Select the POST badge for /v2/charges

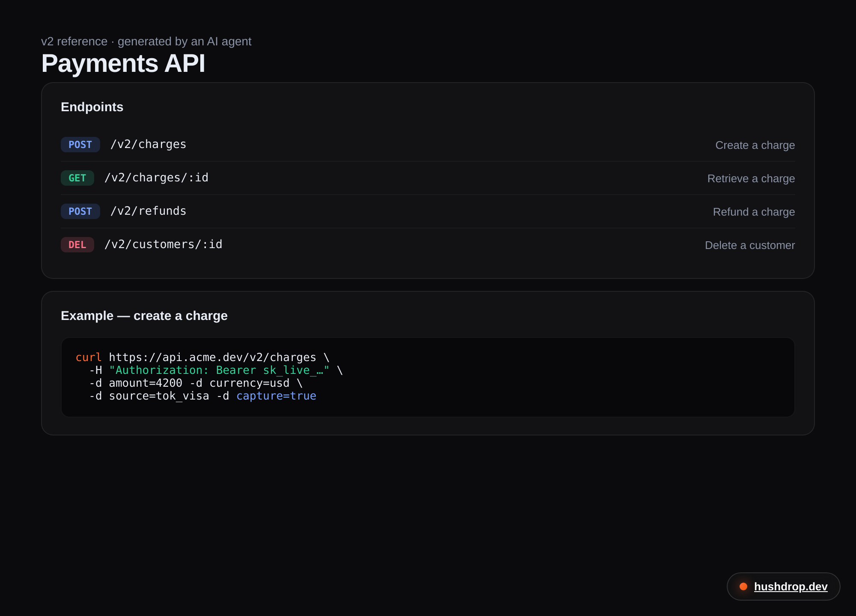(x=80, y=145)
